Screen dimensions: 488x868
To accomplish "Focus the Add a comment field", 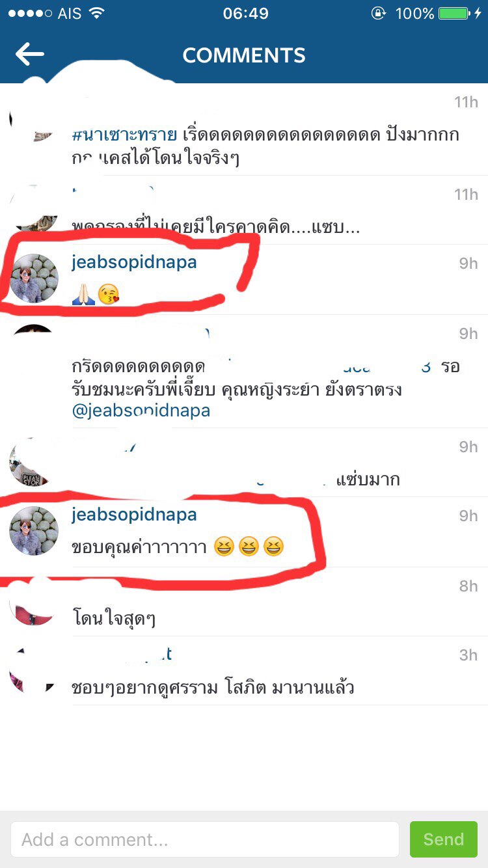I will pyautogui.click(x=205, y=839).
